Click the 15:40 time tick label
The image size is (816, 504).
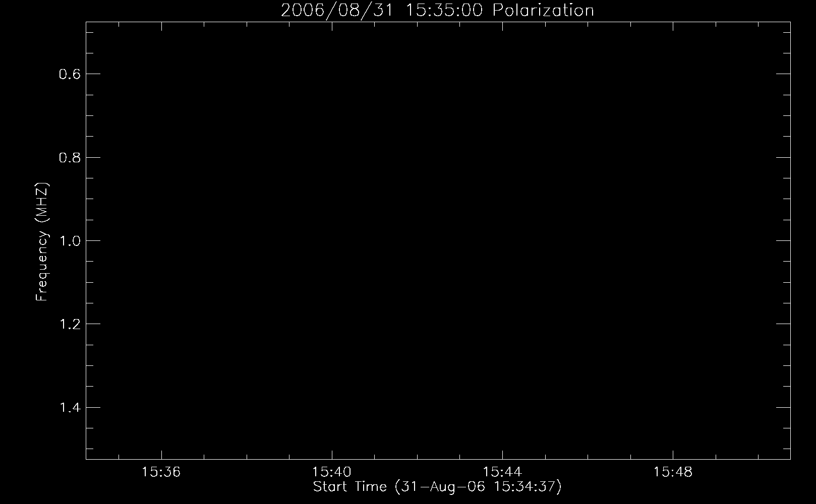click(x=332, y=472)
